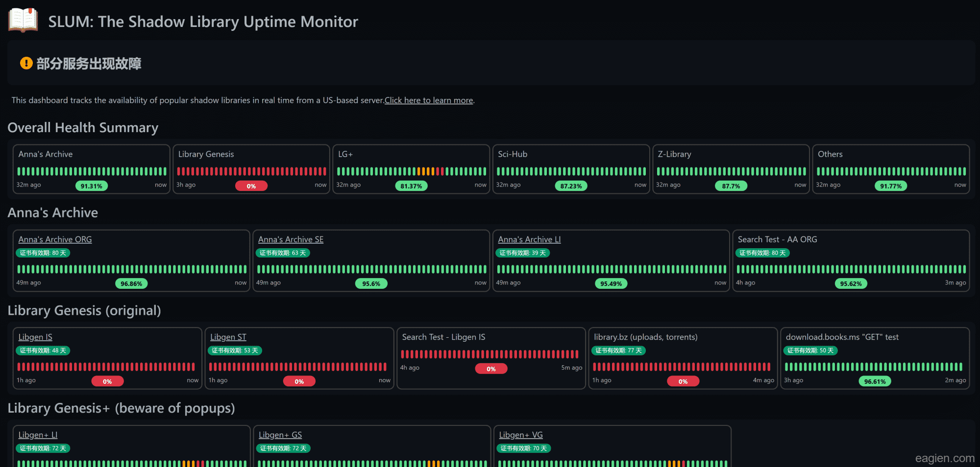Open the Libgen+ LI link
The height and width of the screenshot is (467, 980).
pos(38,435)
